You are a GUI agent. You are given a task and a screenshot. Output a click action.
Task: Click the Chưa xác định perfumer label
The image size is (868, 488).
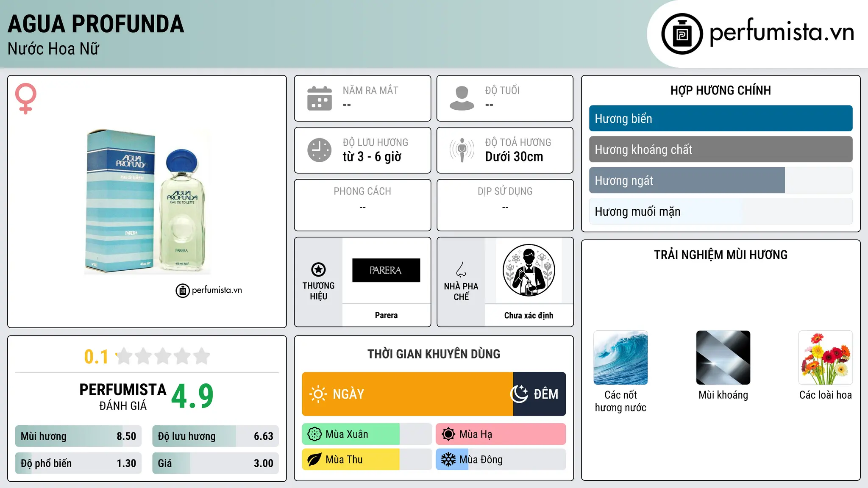529,315
